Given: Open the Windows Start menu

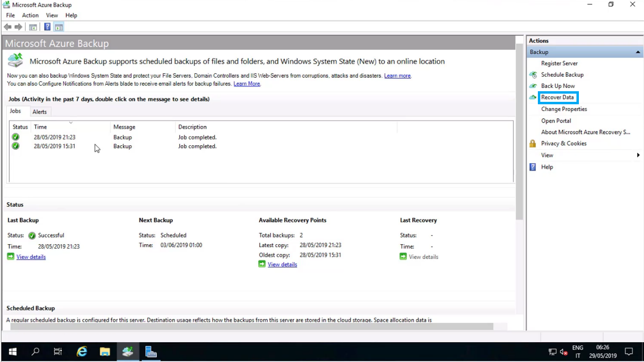Looking at the screenshot, I should [x=13, y=352].
